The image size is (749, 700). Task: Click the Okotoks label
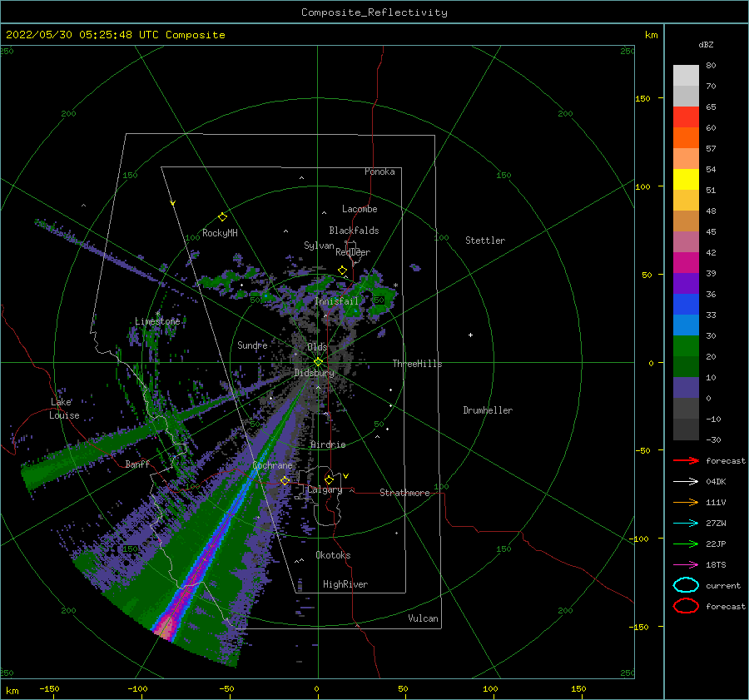[x=333, y=555]
